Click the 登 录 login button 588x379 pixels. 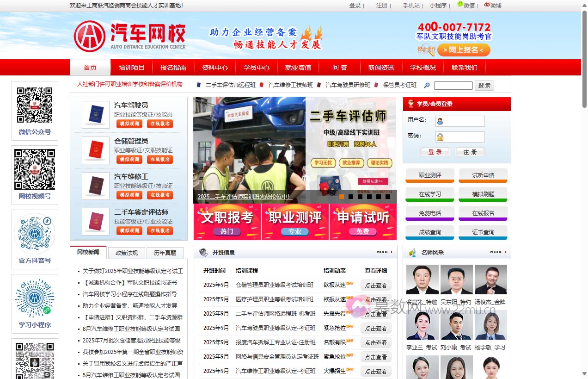click(x=435, y=152)
